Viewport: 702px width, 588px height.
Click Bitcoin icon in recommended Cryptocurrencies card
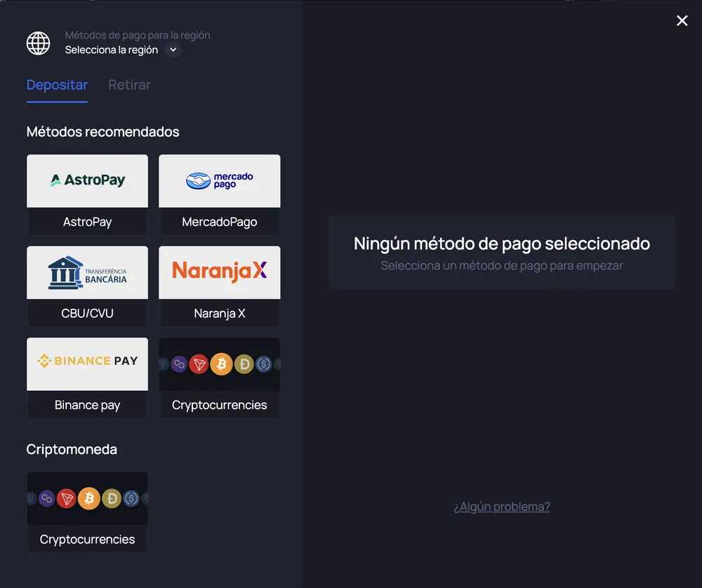[x=222, y=363]
